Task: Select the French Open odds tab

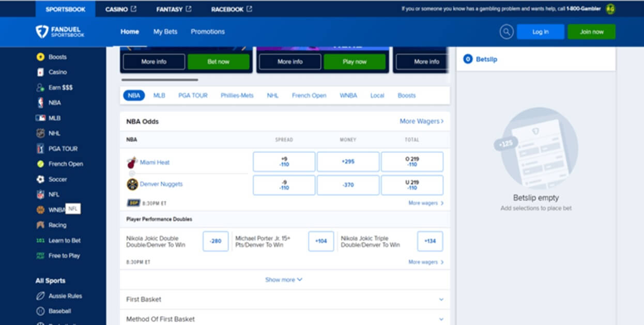Action: click(x=309, y=96)
